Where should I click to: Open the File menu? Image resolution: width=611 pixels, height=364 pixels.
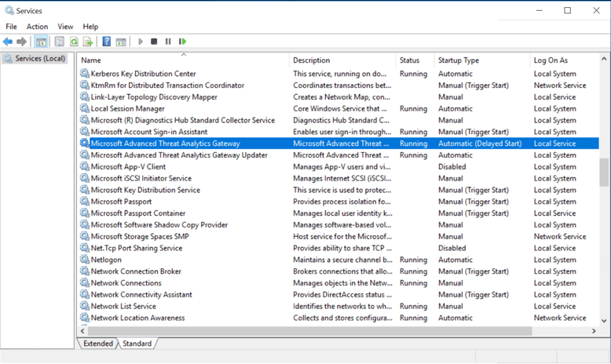[11, 27]
